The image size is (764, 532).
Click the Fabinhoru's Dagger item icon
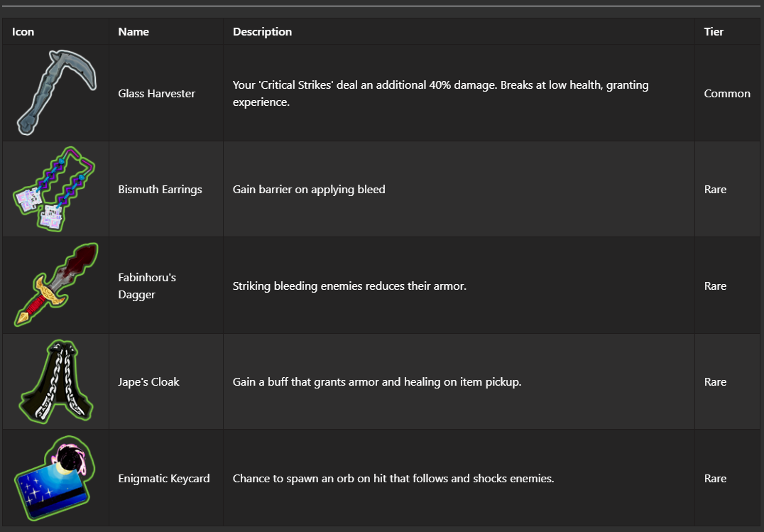(55, 285)
